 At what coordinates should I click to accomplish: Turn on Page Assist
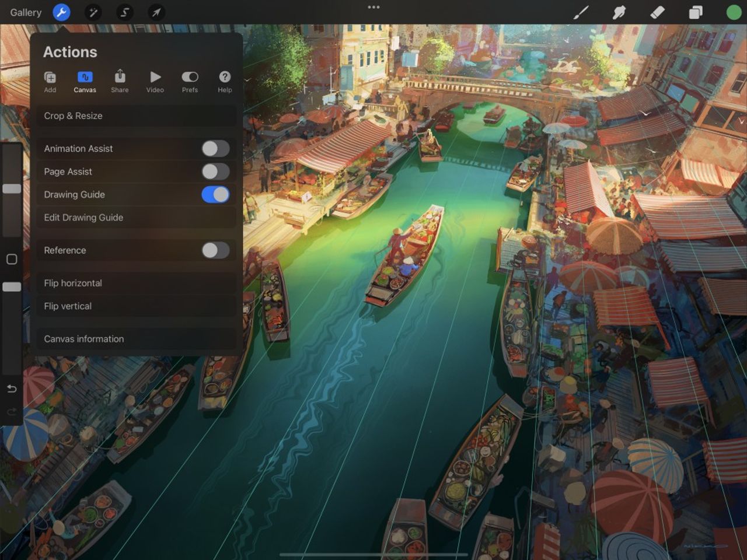pos(215,171)
